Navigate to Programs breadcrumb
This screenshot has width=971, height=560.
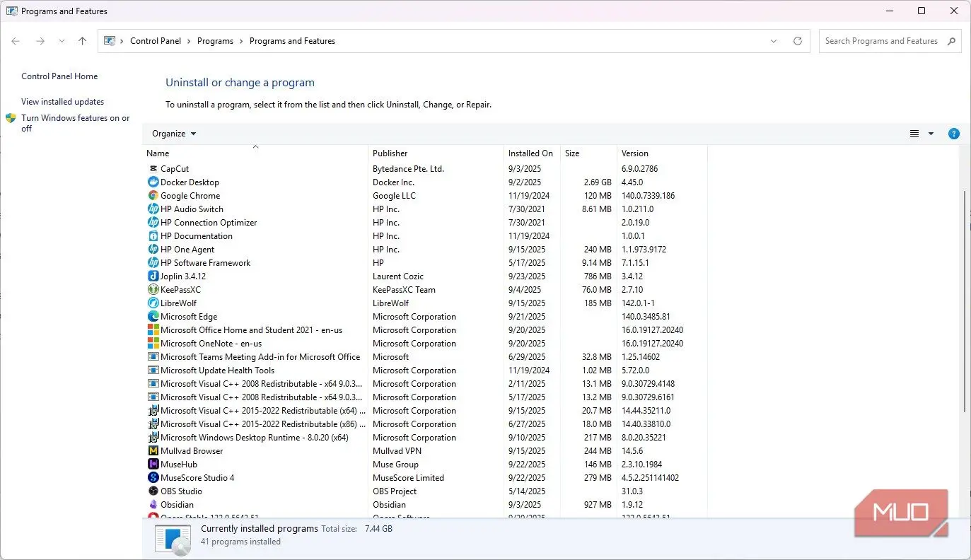tap(215, 41)
